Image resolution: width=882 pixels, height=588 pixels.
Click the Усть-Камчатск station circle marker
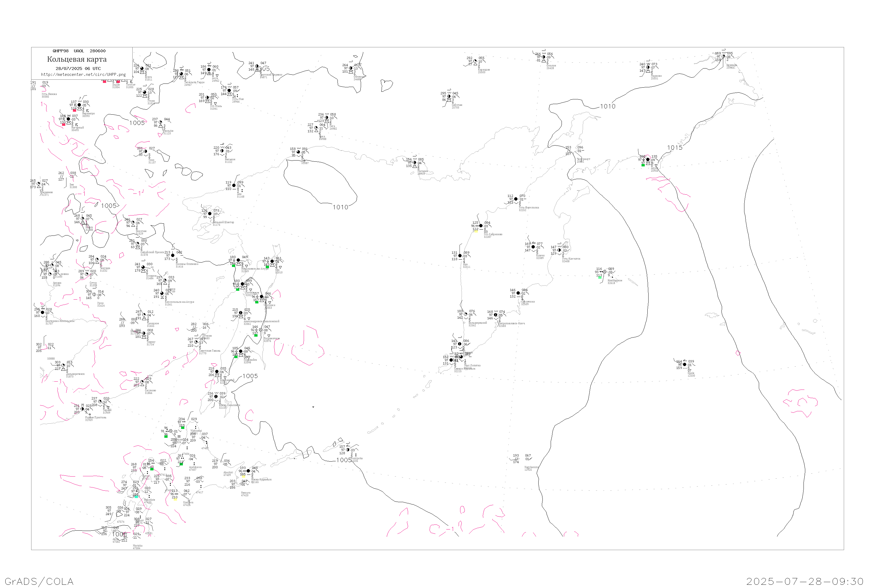click(x=559, y=250)
